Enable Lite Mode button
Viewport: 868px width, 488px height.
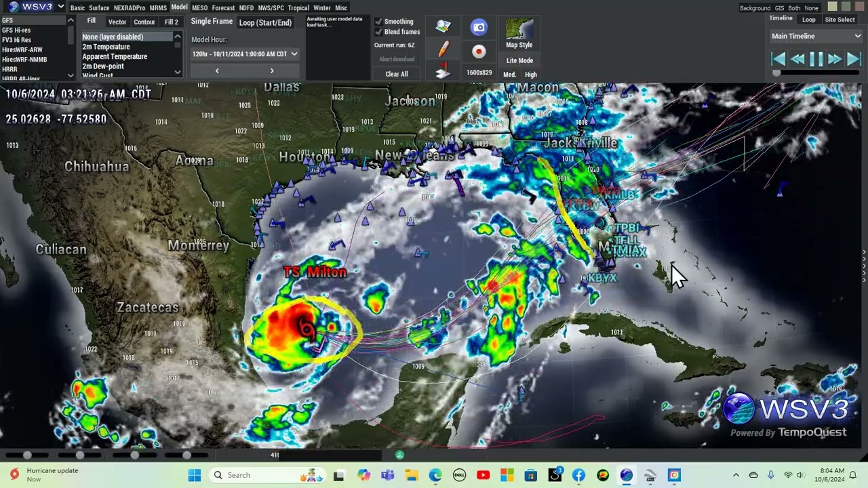(x=519, y=60)
